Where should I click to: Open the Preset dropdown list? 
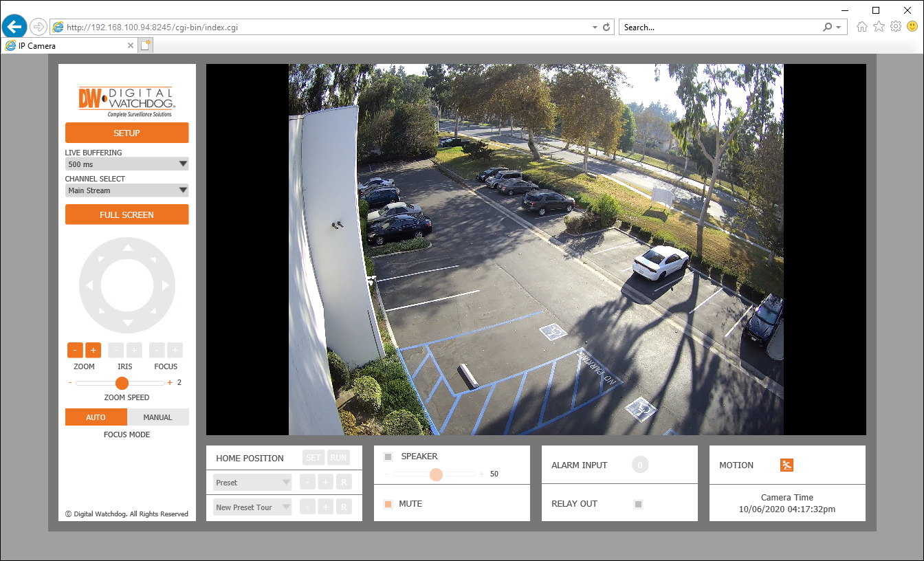(253, 483)
